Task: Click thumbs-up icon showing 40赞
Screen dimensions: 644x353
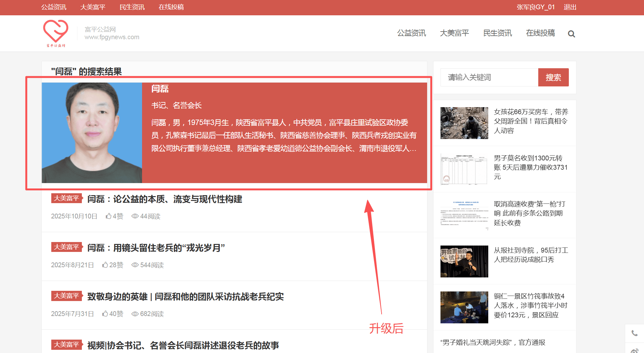Action: point(105,314)
